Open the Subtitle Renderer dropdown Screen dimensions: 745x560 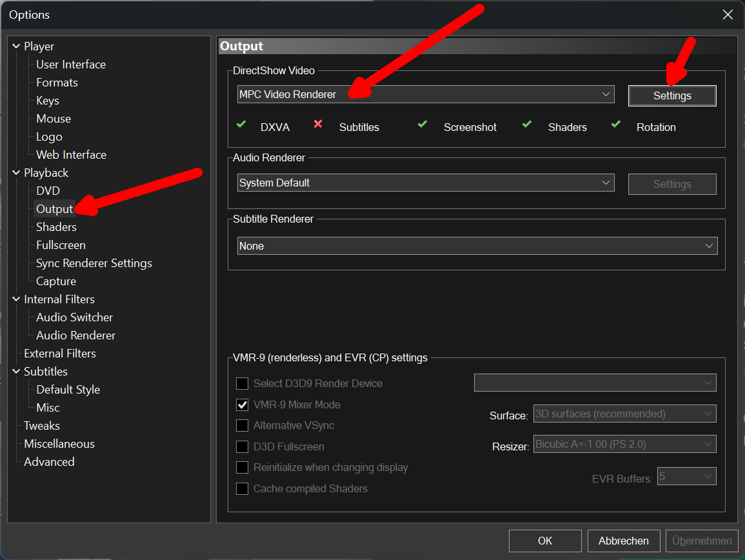tap(477, 246)
